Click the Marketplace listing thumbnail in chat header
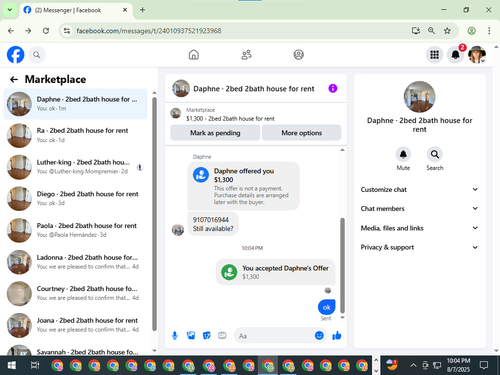This screenshot has height=375, width=500. (x=176, y=113)
